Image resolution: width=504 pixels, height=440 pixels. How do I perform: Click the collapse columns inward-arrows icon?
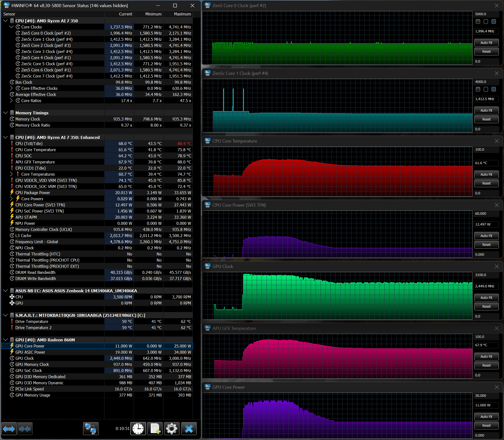coord(25,429)
